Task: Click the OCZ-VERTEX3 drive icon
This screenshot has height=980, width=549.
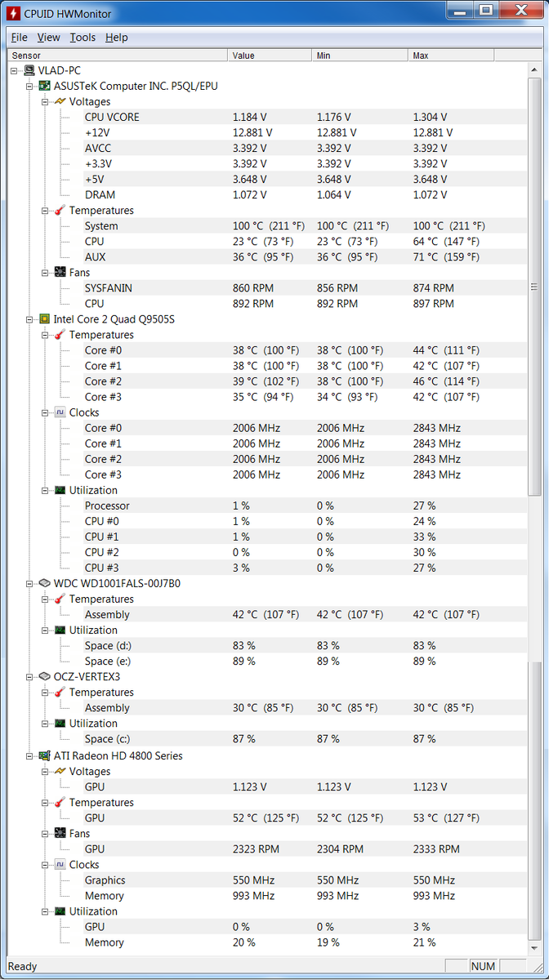Action: pos(45,676)
